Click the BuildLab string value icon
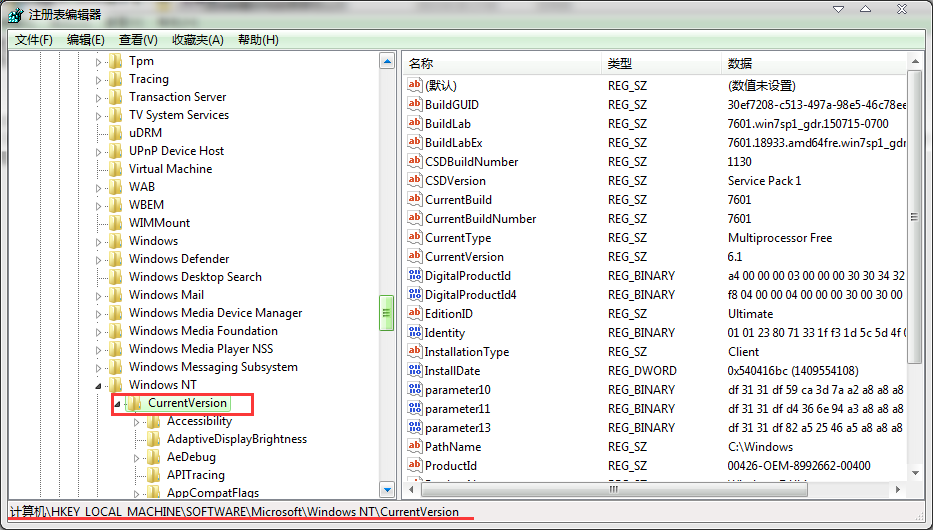The width and height of the screenshot is (933, 530). (x=415, y=123)
